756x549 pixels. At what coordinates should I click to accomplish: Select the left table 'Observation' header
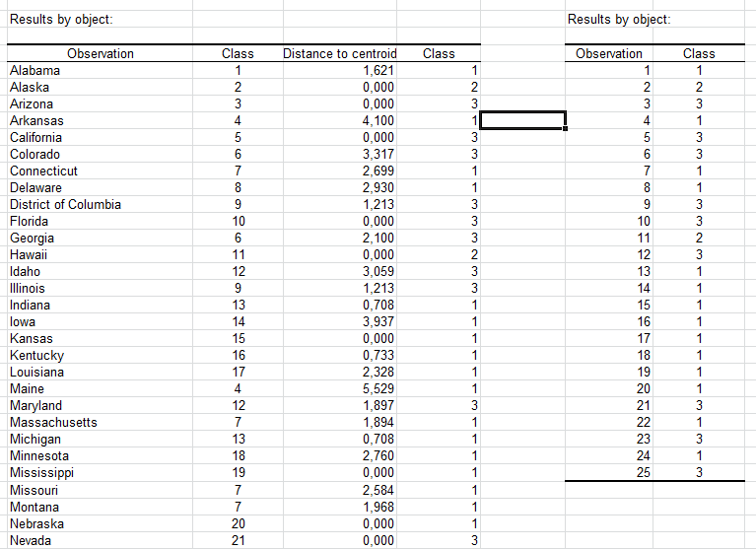(x=100, y=53)
